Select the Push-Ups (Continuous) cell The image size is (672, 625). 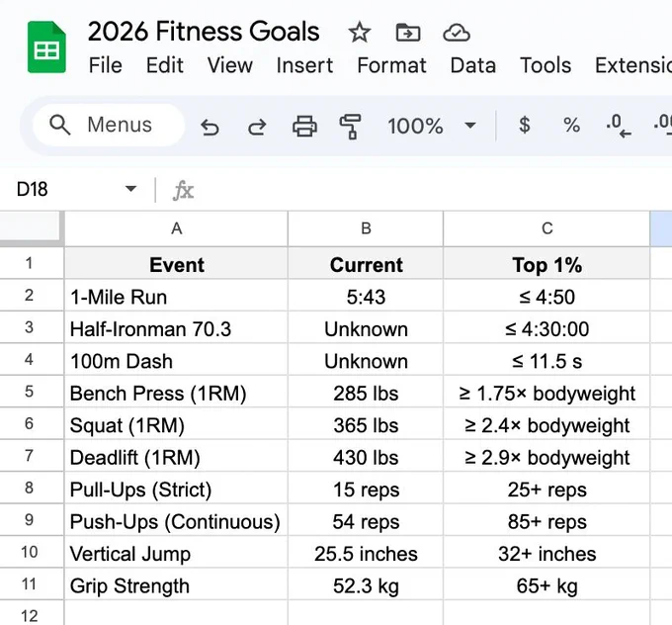pos(176,520)
